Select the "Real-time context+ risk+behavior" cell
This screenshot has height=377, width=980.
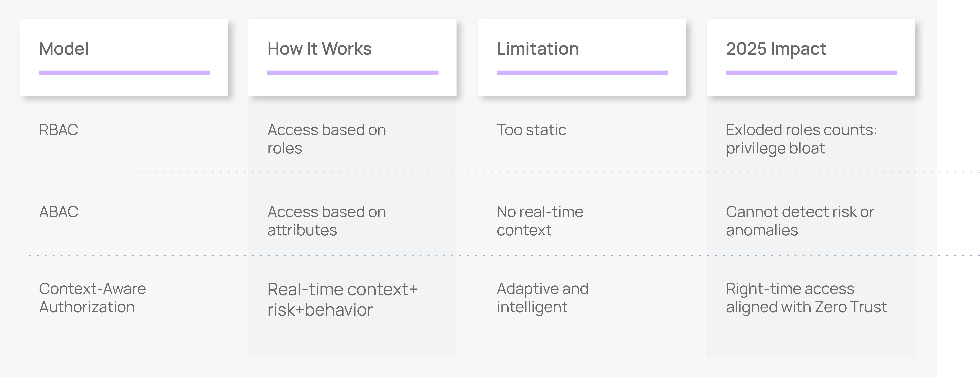click(342, 299)
